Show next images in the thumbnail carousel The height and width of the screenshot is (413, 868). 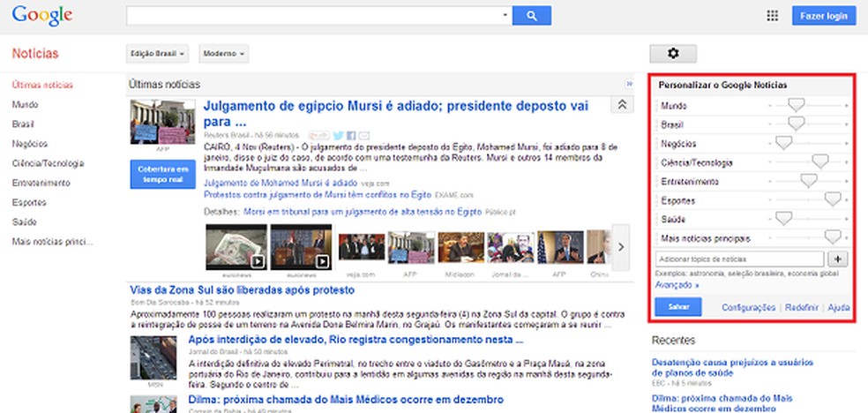point(620,247)
